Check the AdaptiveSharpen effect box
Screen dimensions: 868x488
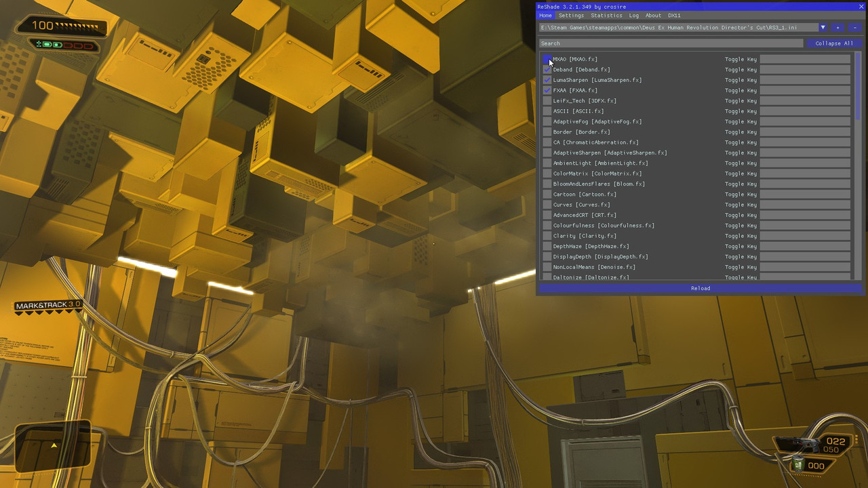point(547,152)
